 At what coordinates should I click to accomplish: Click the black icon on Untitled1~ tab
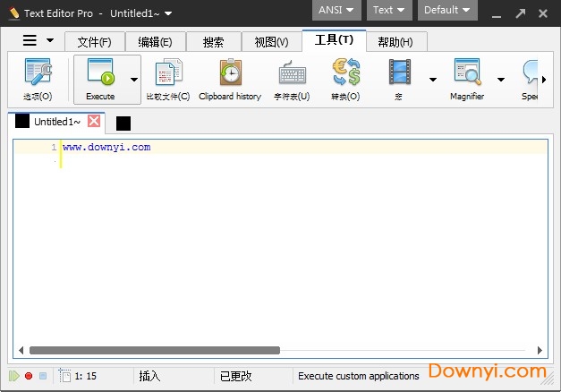pyautogui.click(x=22, y=121)
